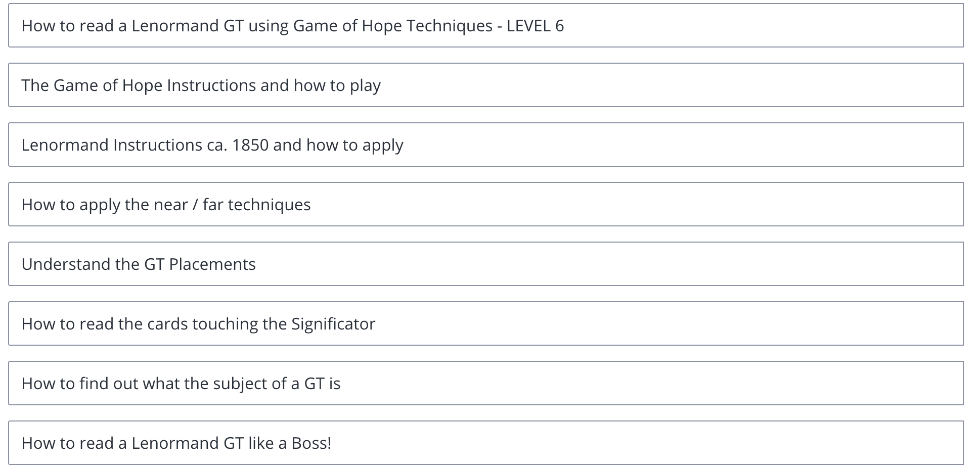Open the Game of Hope Techniques LEVEL 6 item

click(485, 25)
